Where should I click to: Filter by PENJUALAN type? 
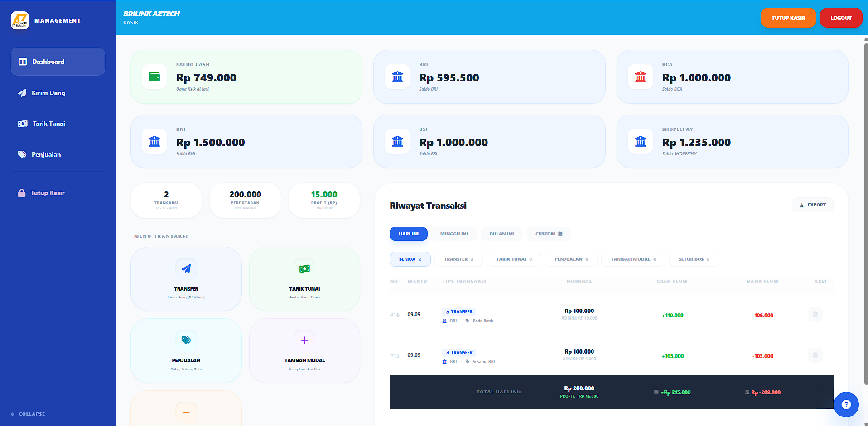pyautogui.click(x=571, y=259)
